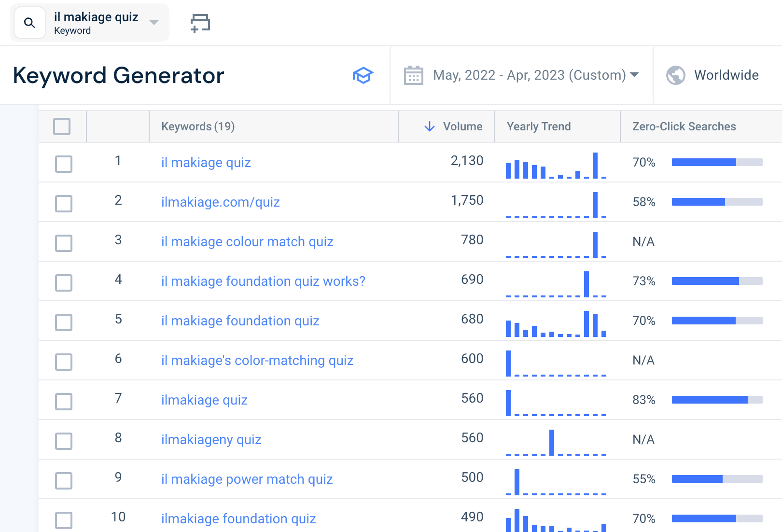Select the Volume column header
This screenshot has width=782, height=532.
pos(462,126)
